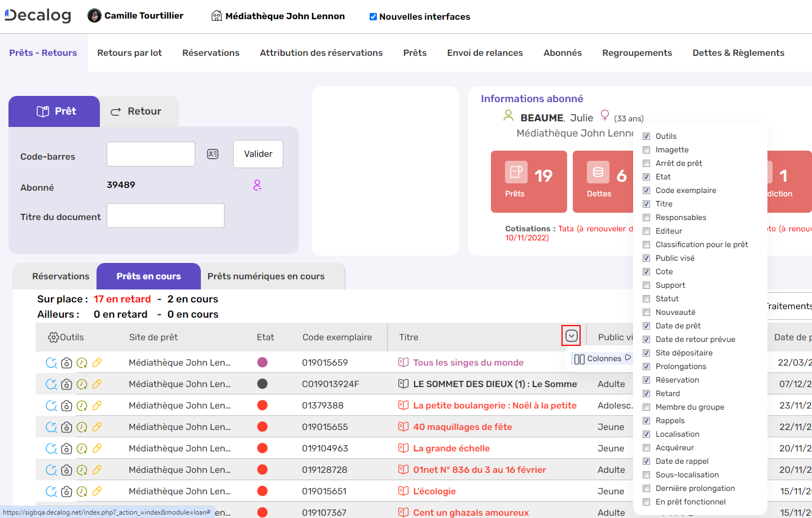This screenshot has height=518, width=812.
Task: Disable the Nouvelles interfaces checkbox
Action: coord(373,16)
